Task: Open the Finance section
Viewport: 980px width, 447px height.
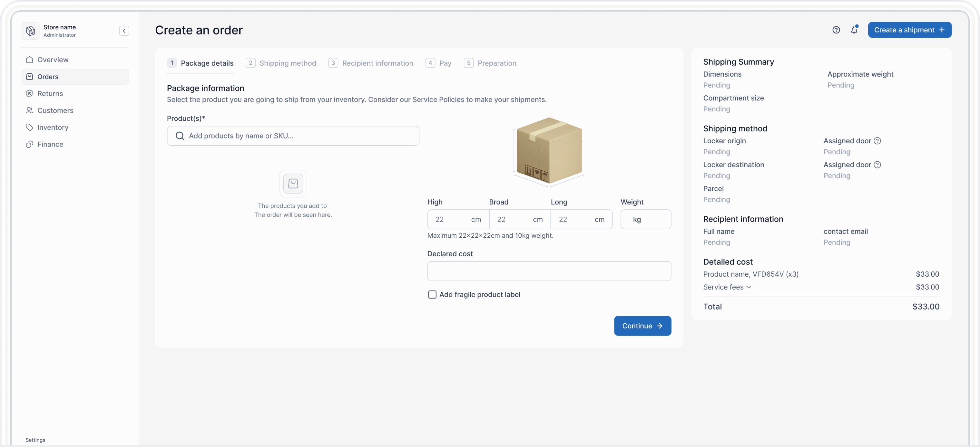Action: pyautogui.click(x=50, y=144)
